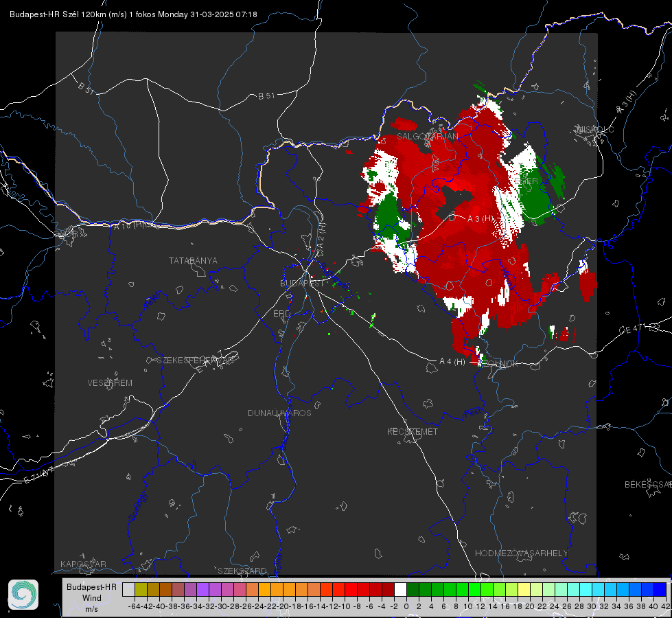Pick the dark red swatch between -4 and -2
The image size is (672, 618).
click(x=388, y=589)
